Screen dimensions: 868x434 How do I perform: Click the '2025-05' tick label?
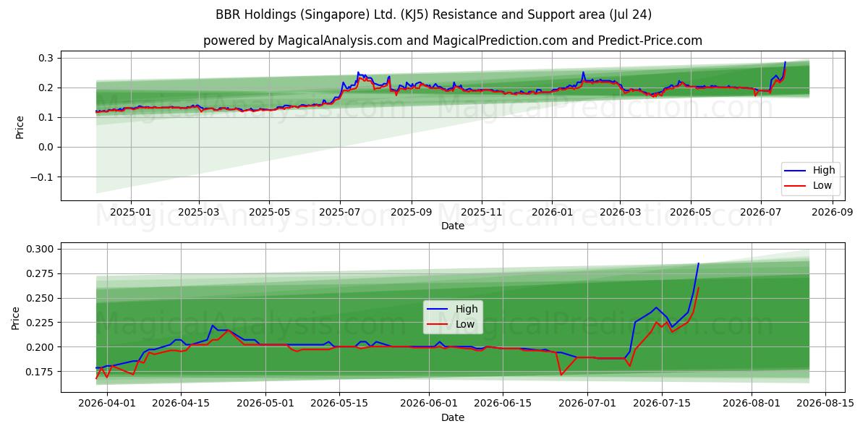pos(269,212)
